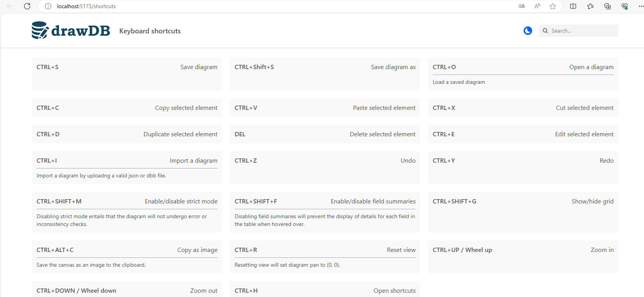Click the 'CTRL+UP / Wheel up' label
Viewport: 644px width, 297px height.
click(x=462, y=250)
